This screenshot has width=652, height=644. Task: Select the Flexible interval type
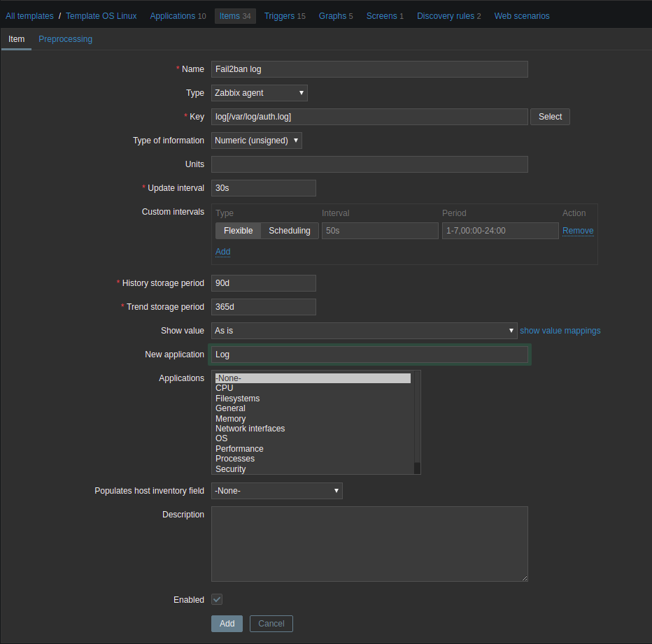pos(238,231)
